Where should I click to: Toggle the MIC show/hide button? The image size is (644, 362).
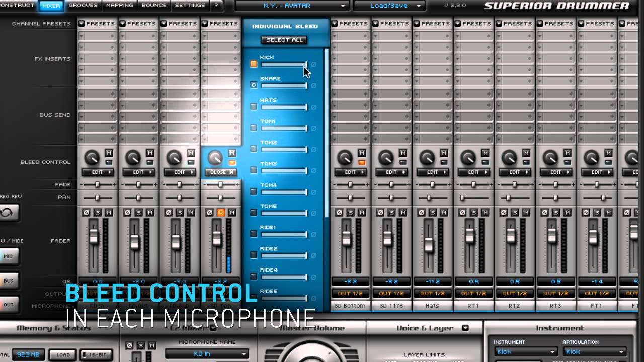pos(9,256)
